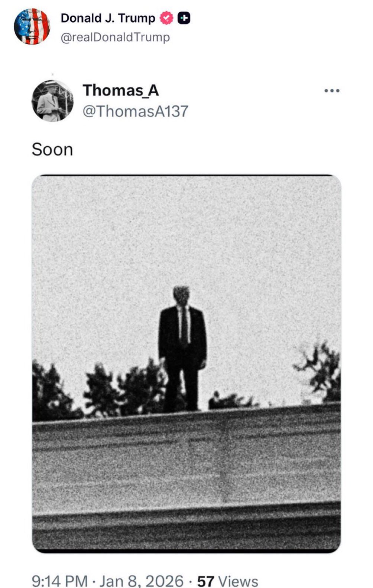Screen dimensions: 373x588
Task: Open Thomas_A's profile picture
Action: (53, 101)
